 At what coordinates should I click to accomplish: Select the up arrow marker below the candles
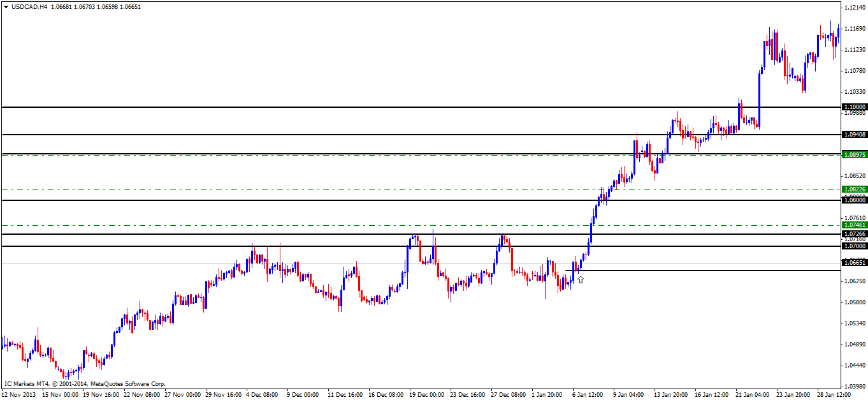(581, 279)
